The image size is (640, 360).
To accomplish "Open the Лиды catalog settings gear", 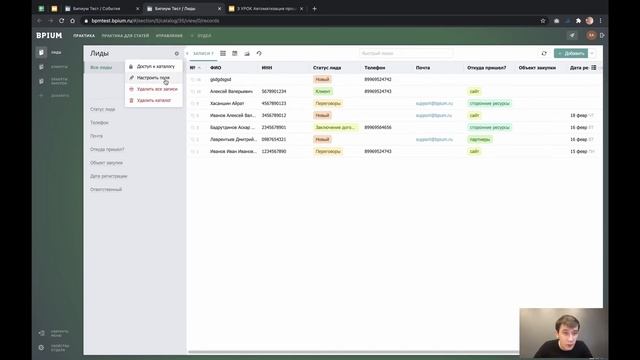I will pyautogui.click(x=177, y=53).
